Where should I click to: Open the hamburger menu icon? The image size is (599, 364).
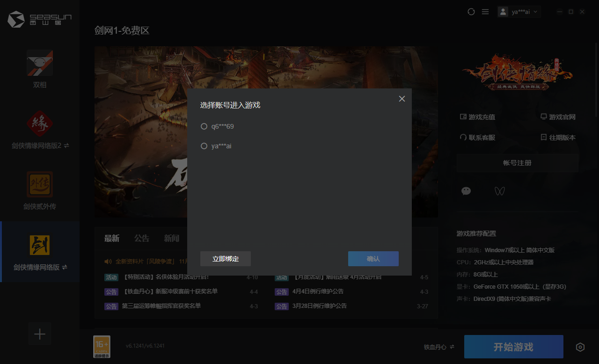click(x=485, y=12)
